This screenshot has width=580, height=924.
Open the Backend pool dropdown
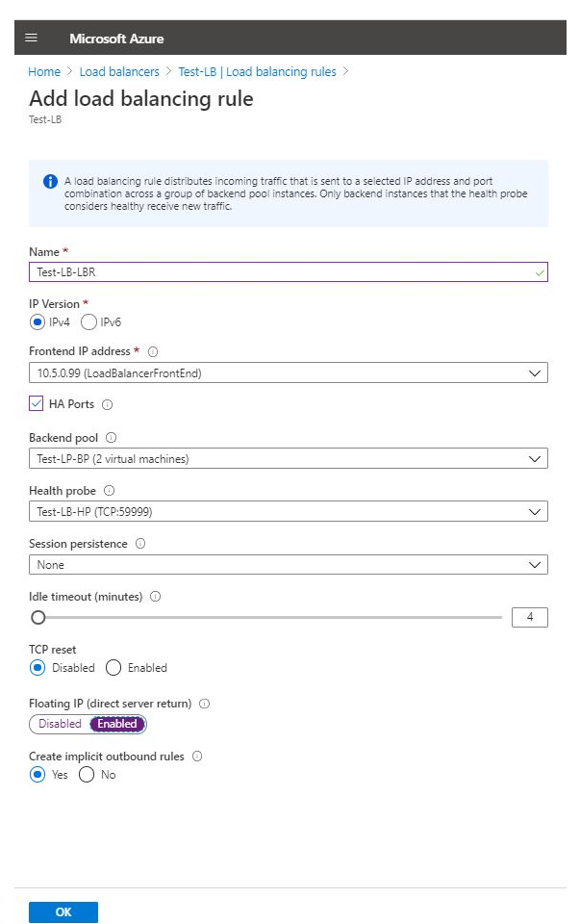[289, 459]
